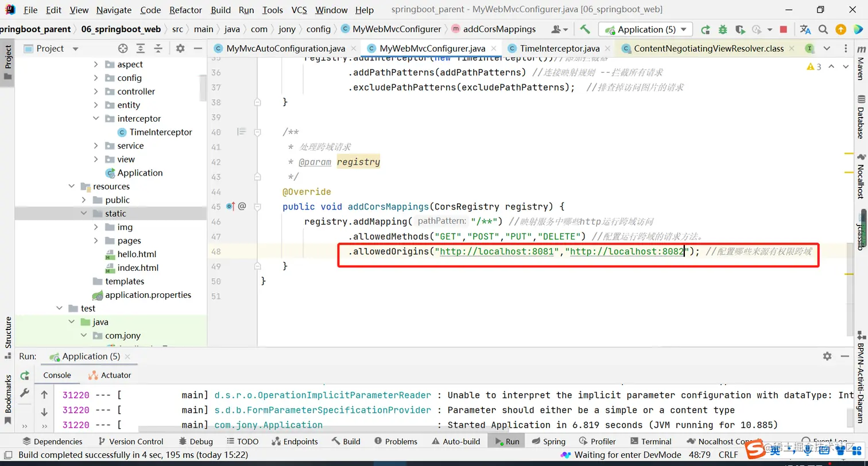Click the down arrow in the console
Screen dimensions: 868x466
click(x=44, y=412)
